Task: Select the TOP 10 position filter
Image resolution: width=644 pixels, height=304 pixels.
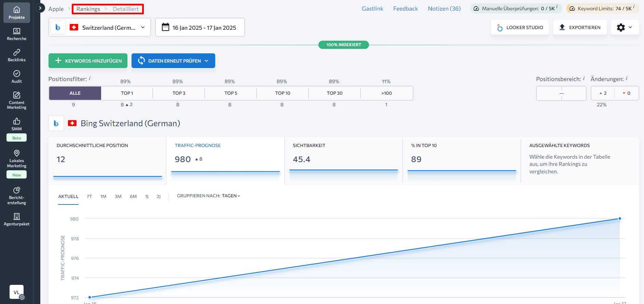Action: click(283, 93)
